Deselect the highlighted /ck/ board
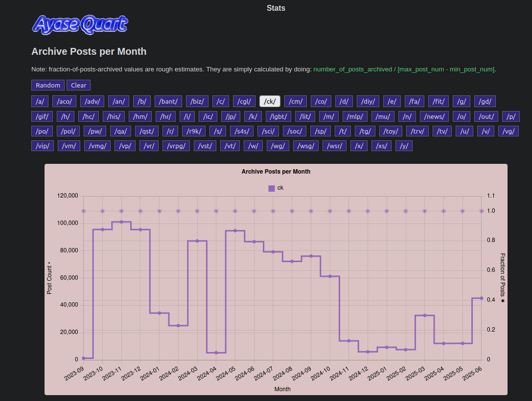Screen dimensions: 532x401 (x=270, y=101)
